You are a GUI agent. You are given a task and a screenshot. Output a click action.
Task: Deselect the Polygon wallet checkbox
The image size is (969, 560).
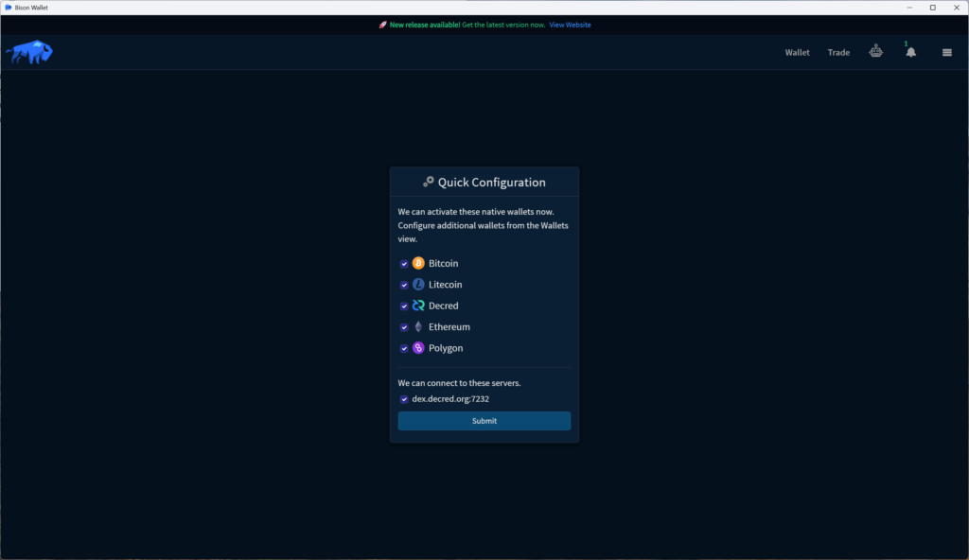404,348
